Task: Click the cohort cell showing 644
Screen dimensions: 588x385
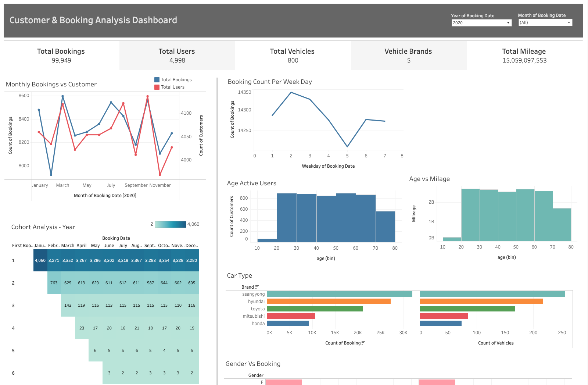Action: pyautogui.click(x=164, y=283)
